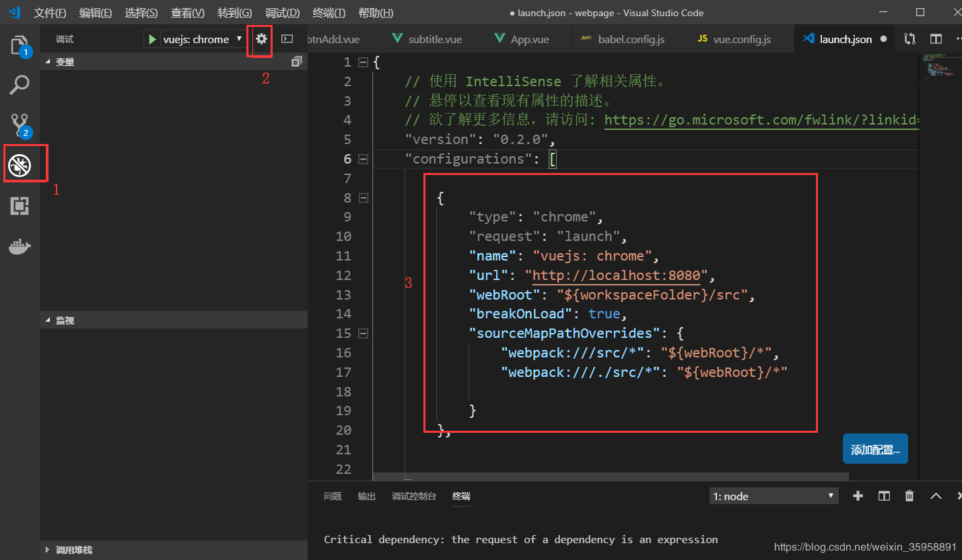Click the "breakOnLoad": true line
The width and height of the screenshot is (962, 560).
click(x=548, y=314)
